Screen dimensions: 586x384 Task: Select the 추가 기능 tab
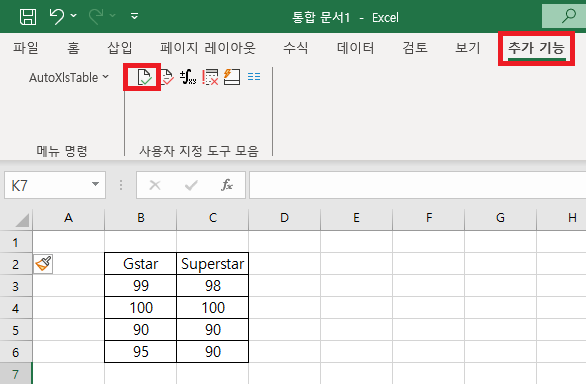(536, 48)
